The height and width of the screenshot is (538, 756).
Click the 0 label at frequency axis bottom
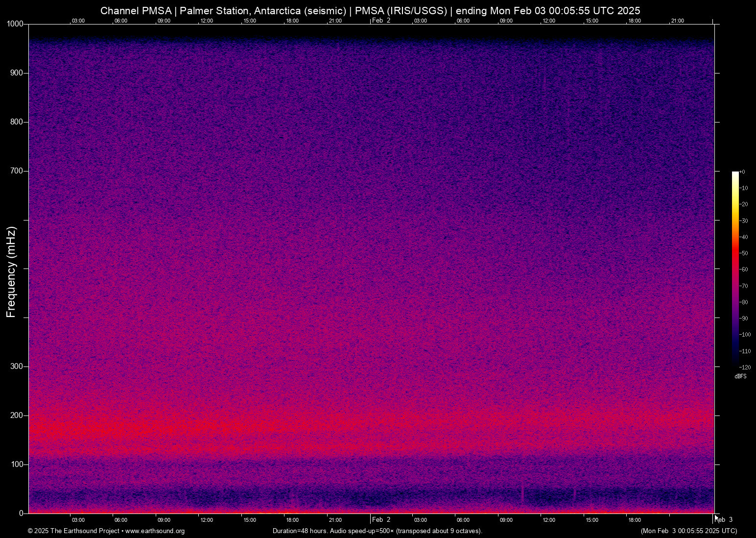pyautogui.click(x=21, y=513)
